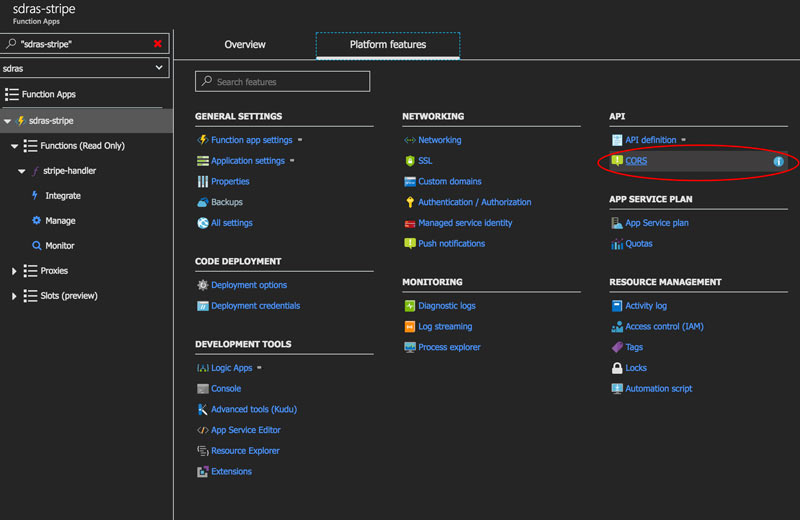Click the Managed service identity icon
Viewport: 800px width, 520px height.
410,224
